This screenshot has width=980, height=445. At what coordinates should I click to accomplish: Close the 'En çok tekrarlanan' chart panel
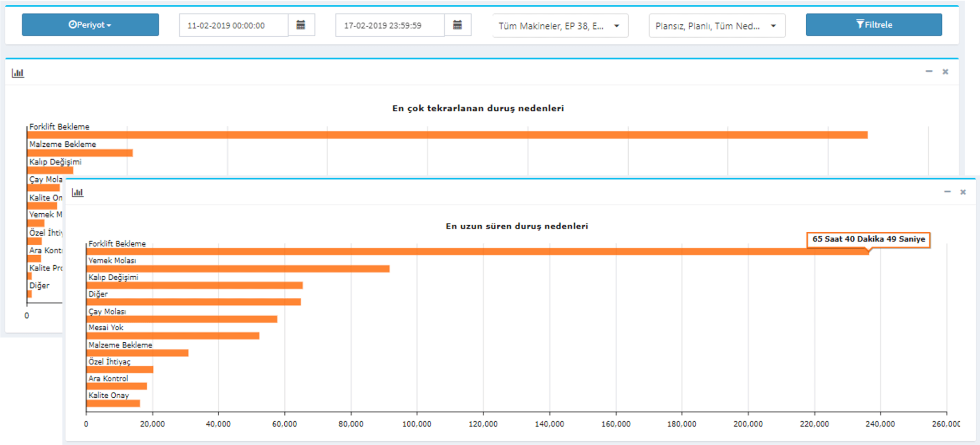click(945, 72)
